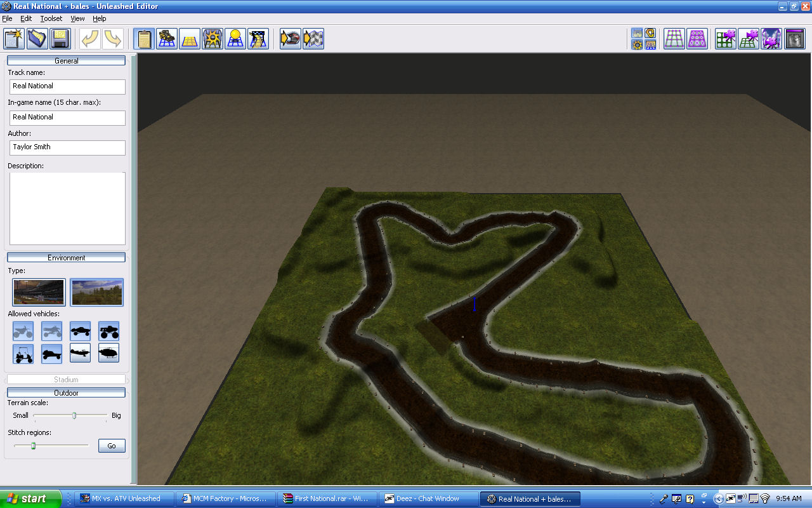Click the helmet test-ride icon
812x508 pixels.
pos(290,39)
